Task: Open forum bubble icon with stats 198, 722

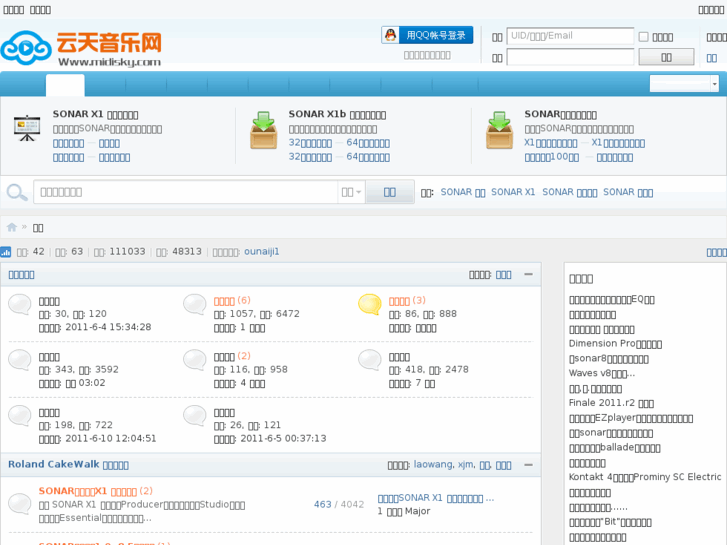Action: [20, 416]
